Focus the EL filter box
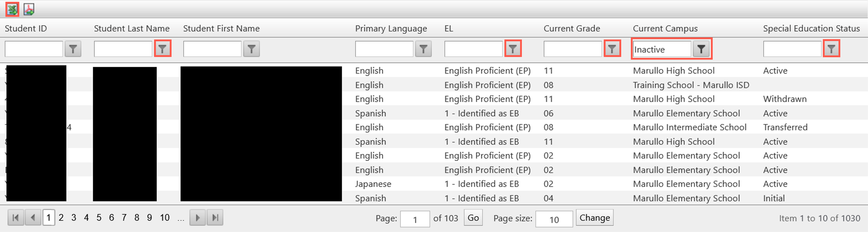The image size is (868, 232). pos(473,49)
